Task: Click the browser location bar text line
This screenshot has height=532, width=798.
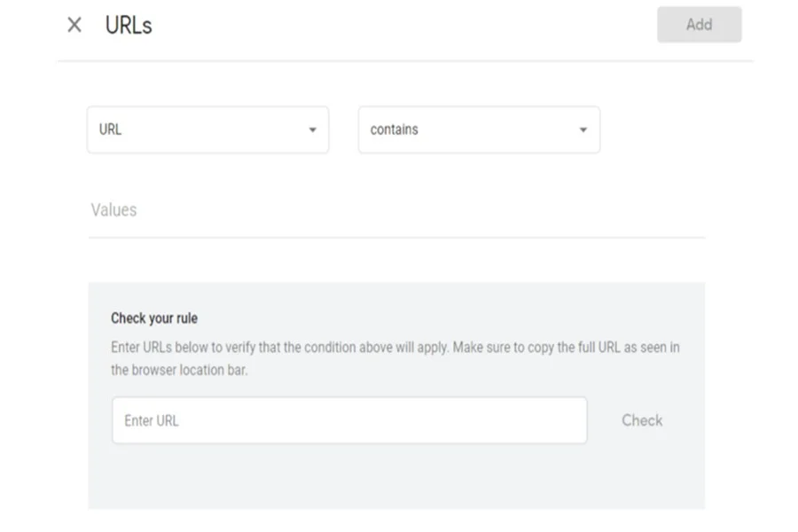Action: tap(179, 370)
